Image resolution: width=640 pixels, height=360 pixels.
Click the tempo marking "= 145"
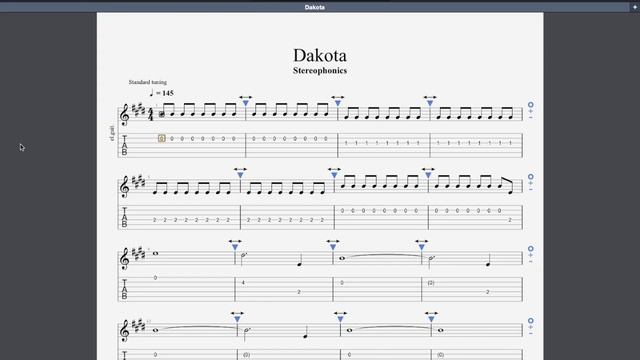(165, 93)
